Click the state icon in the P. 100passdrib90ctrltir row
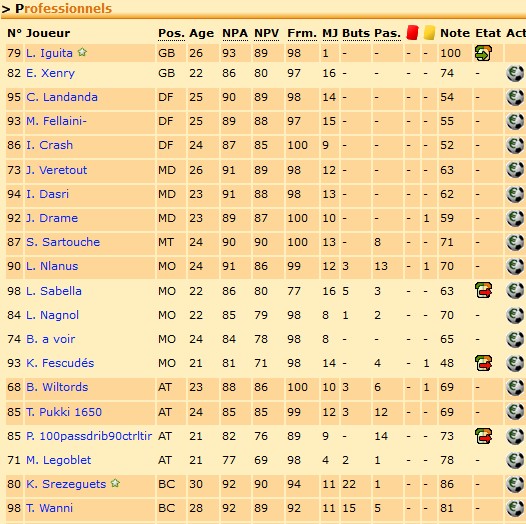The image size is (526, 524). [x=483, y=436]
